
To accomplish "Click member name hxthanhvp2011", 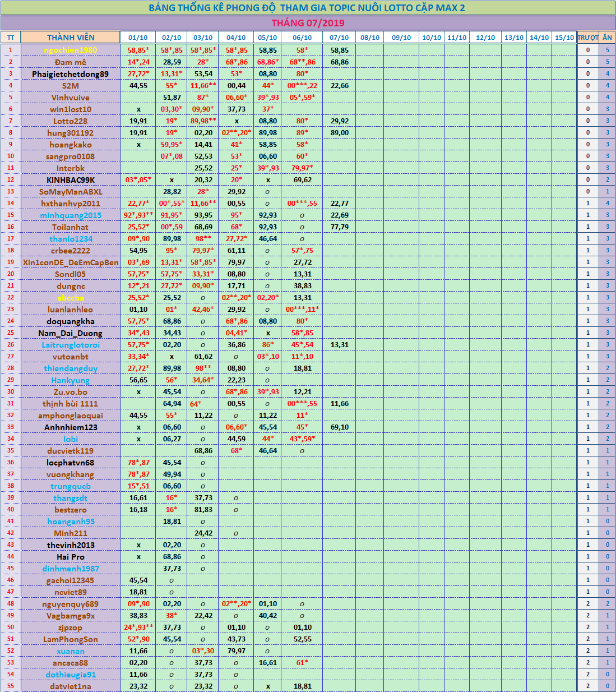I will (71, 203).
